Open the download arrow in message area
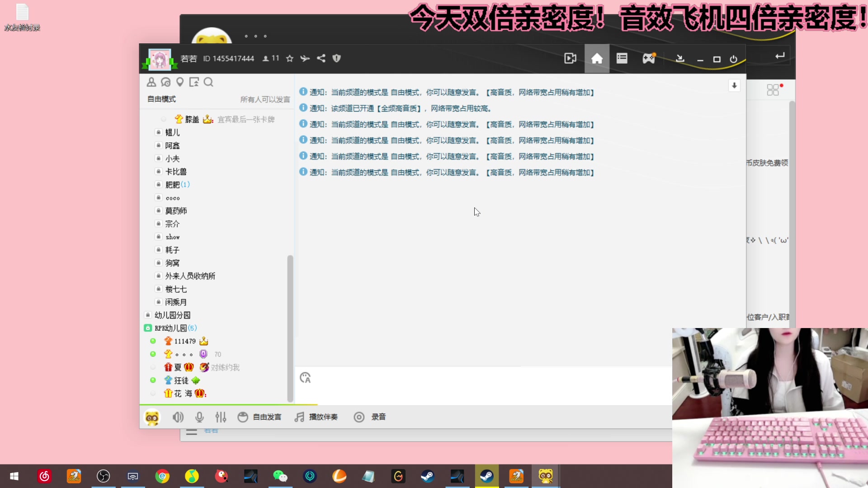Viewport: 868px width, 488px height. point(734,85)
